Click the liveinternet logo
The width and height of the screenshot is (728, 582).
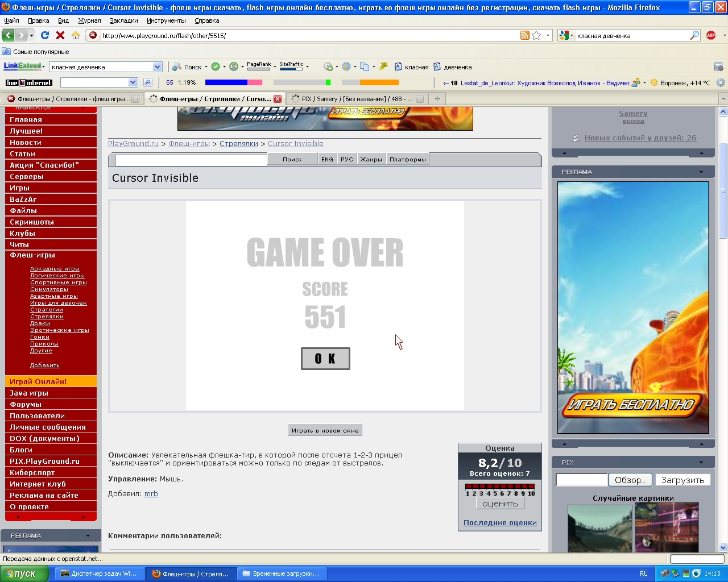click(29, 82)
